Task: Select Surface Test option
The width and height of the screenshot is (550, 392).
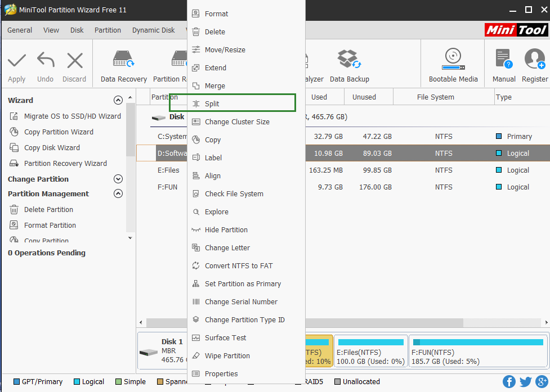Action: point(246,337)
